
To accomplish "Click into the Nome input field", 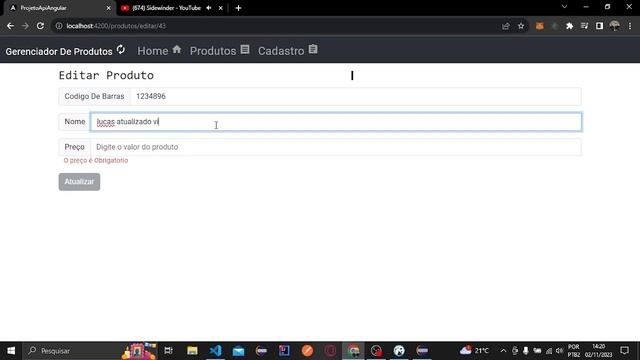I will 336,122.
